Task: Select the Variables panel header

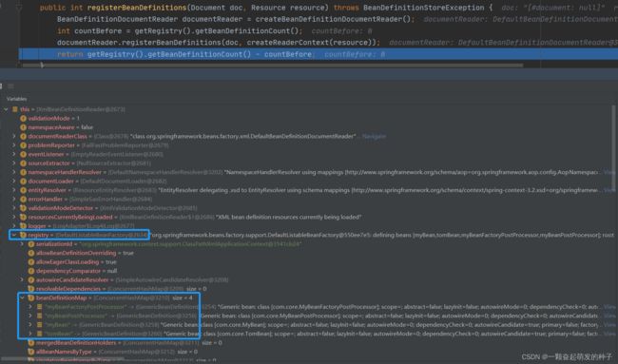Action: click(x=16, y=99)
